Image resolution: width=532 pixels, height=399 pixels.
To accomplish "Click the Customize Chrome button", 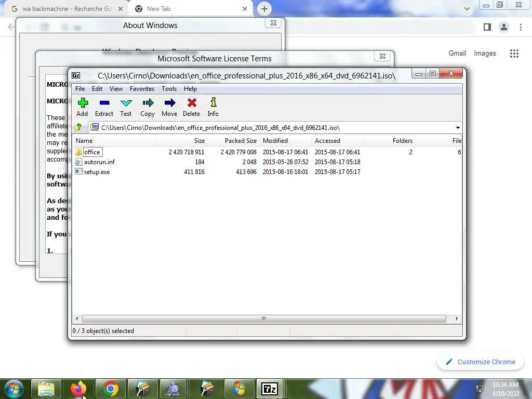I will pyautogui.click(x=481, y=362).
